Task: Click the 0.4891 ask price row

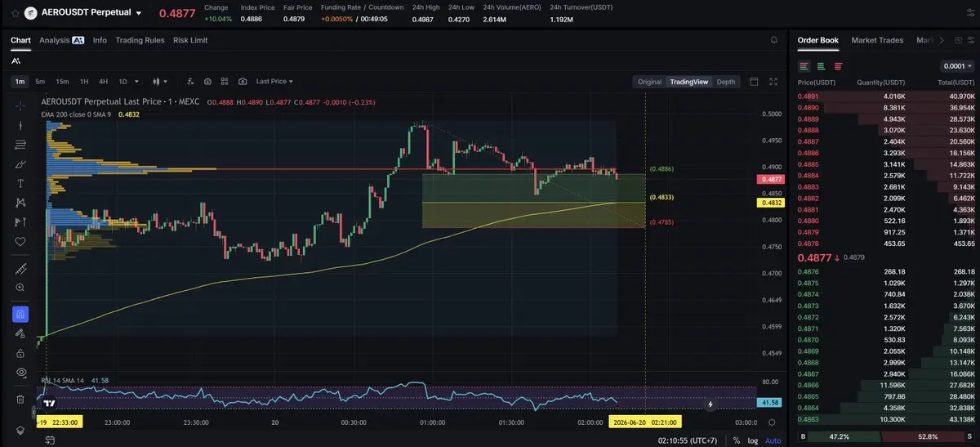Action: coord(886,96)
